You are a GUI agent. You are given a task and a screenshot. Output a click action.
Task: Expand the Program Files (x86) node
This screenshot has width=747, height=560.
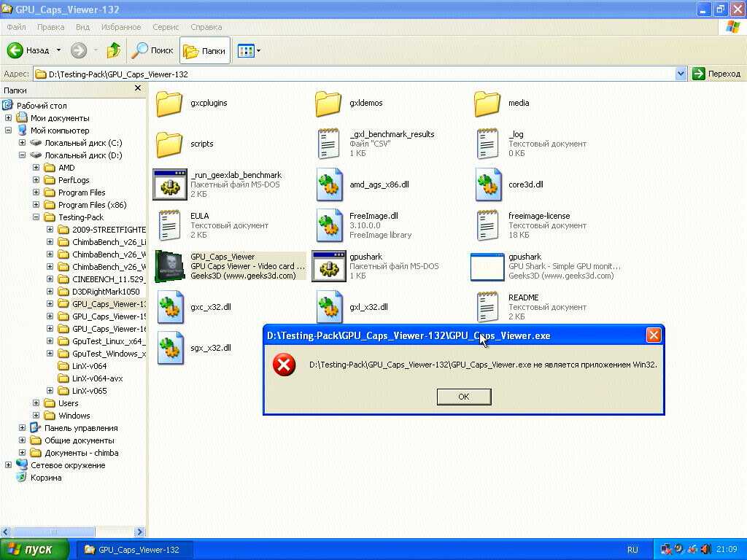36,204
